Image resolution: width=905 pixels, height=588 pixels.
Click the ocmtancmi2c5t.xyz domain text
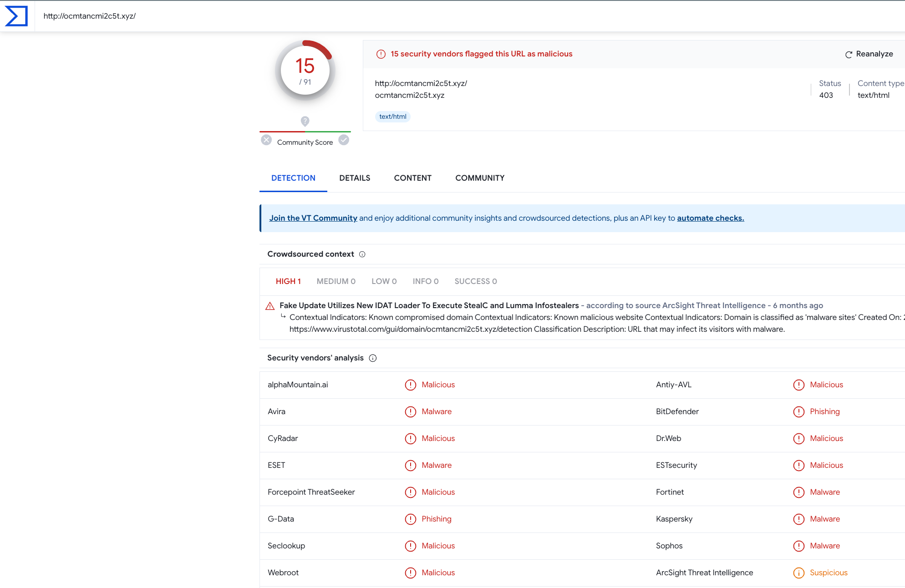(410, 95)
